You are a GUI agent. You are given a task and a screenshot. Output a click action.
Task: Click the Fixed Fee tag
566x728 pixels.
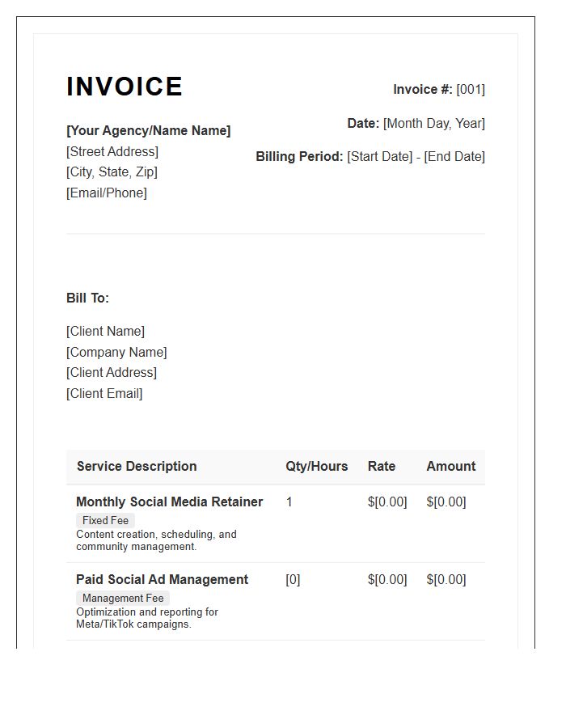pyautogui.click(x=105, y=520)
